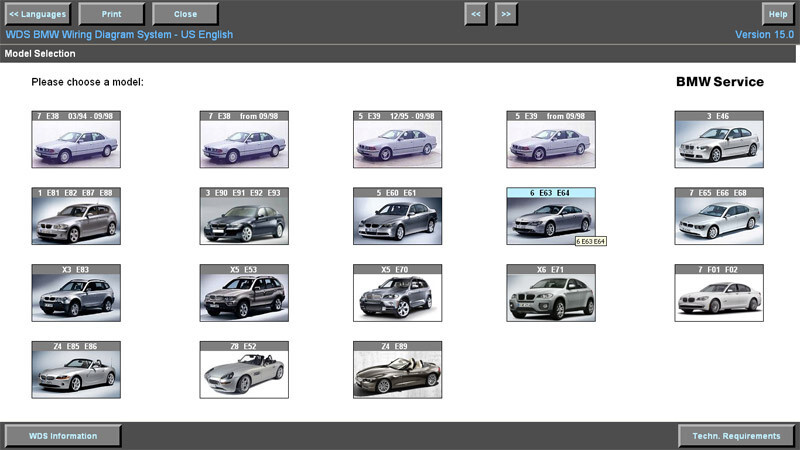Choose the highlighted 6 E63 E64 model
The width and height of the screenshot is (800, 450).
click(x=551, y=216)
